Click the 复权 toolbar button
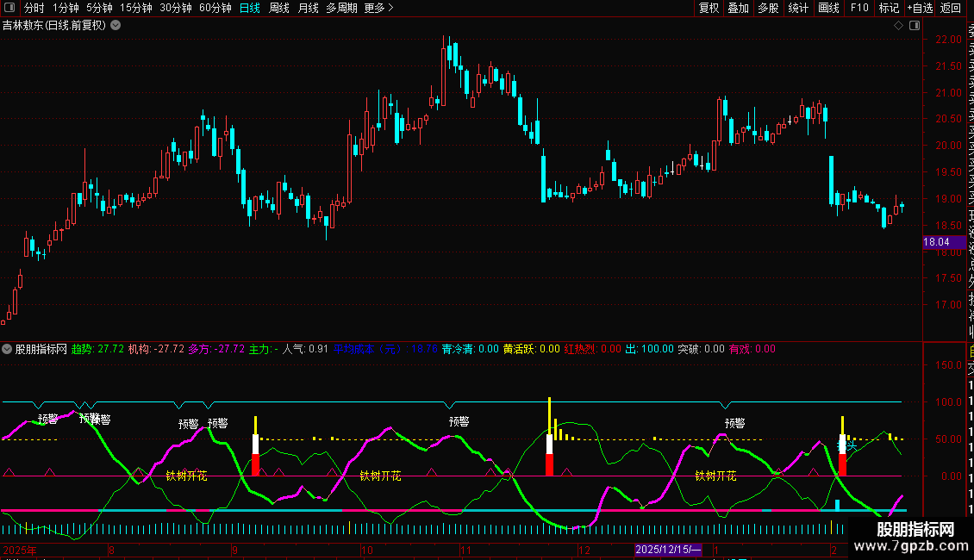The height and width of the screenshot is (560, 974). (709, 8)
